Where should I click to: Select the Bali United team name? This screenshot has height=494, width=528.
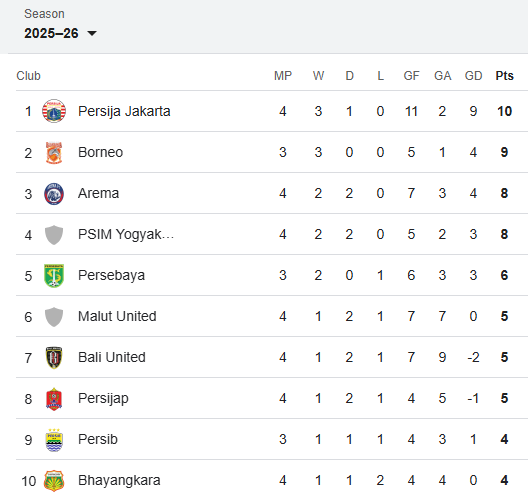112,357
